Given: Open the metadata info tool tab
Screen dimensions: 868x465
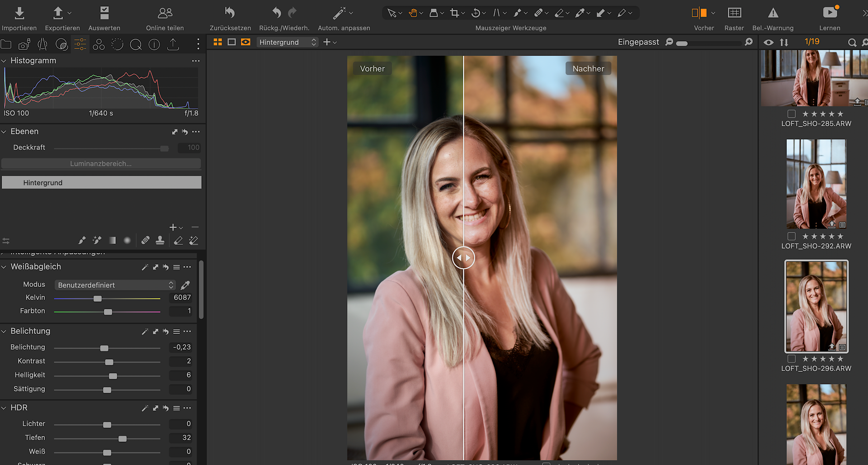Looking at the screenshot, I should pos(154,44).
